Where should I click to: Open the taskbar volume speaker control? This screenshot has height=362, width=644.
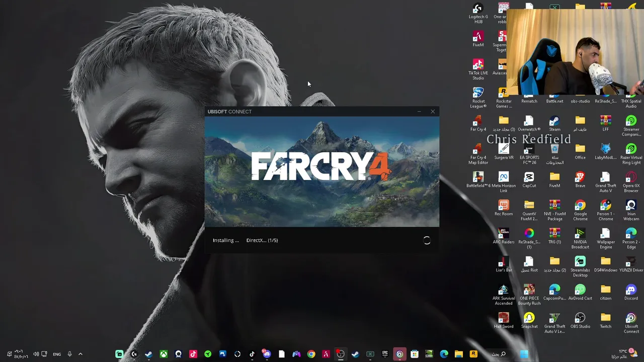[x=36, y=354]
